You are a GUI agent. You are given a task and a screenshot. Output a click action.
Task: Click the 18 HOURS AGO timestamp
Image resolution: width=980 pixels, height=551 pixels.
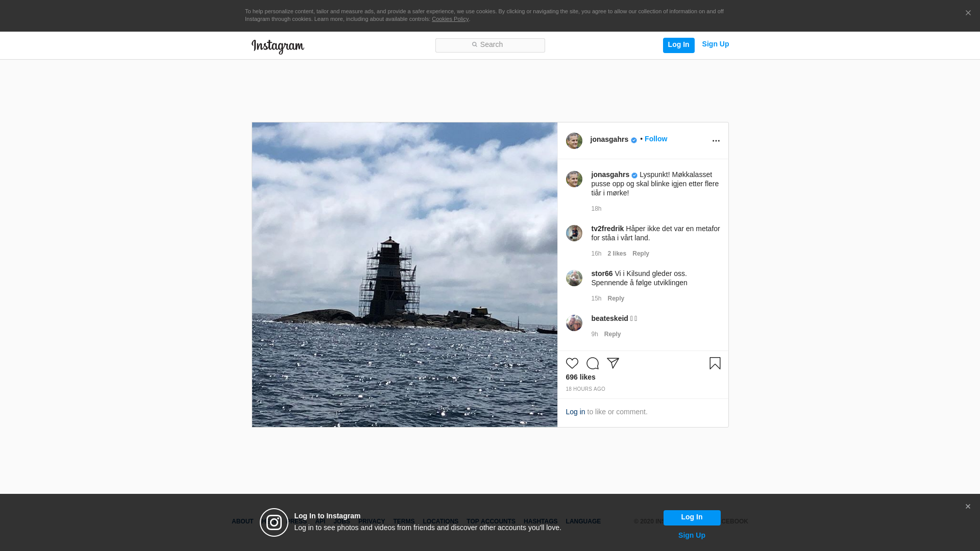click(585, 389)
